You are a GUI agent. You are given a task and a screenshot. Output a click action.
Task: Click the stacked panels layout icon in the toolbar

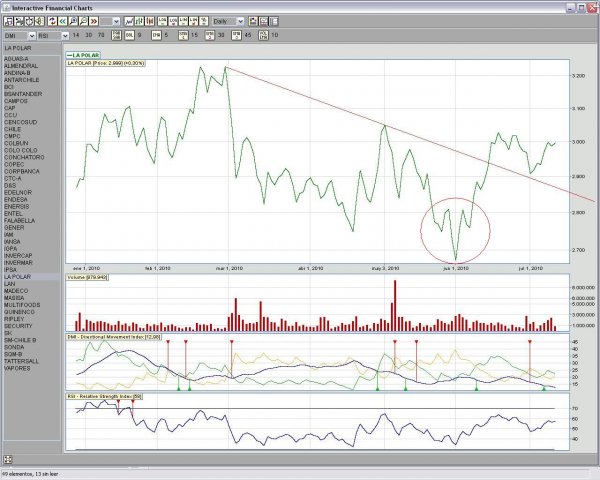coord(264,21)
